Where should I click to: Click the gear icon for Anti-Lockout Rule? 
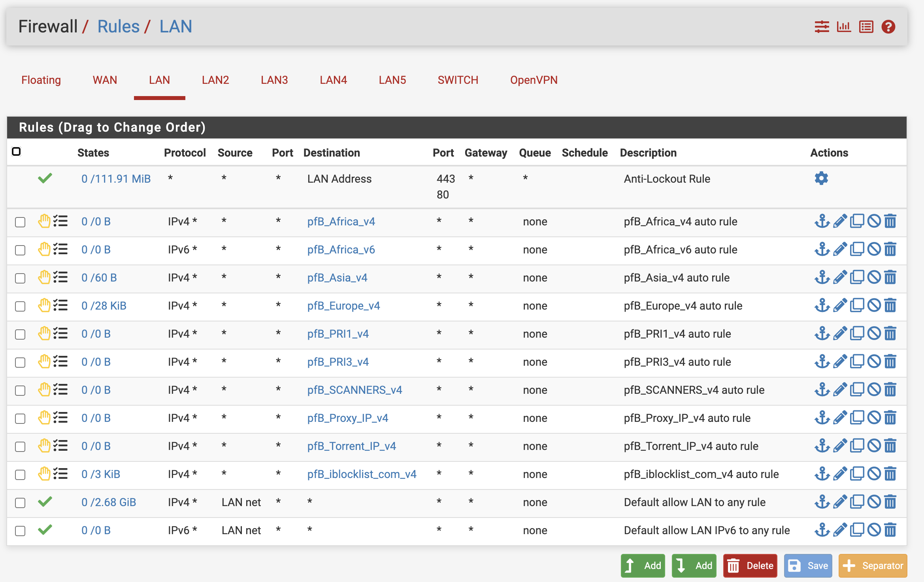click(821, 178)
